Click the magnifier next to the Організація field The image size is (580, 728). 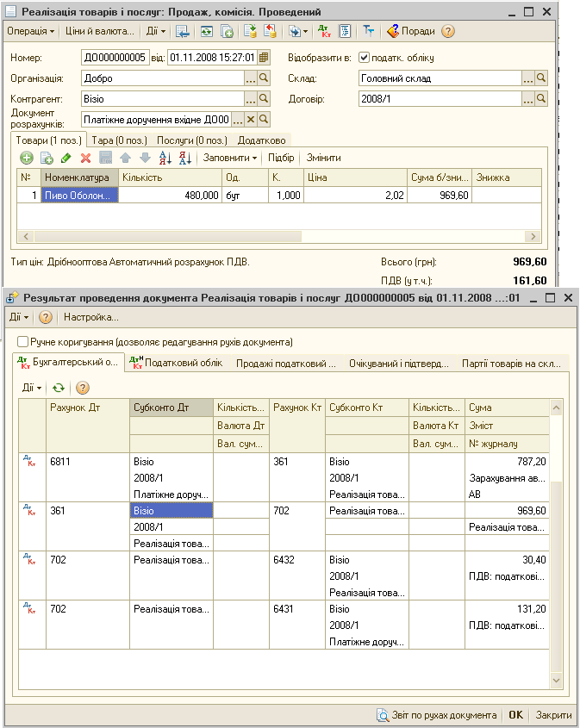point(264,78)
